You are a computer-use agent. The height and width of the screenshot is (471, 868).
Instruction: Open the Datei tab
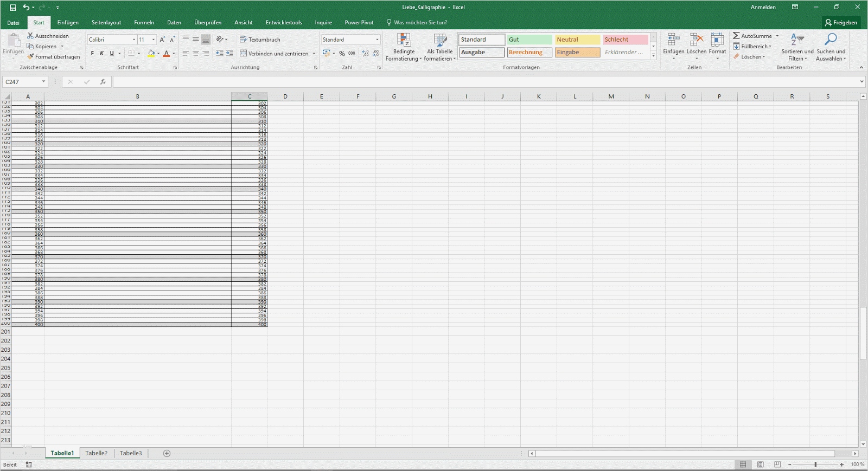click(x=14, y=23)
